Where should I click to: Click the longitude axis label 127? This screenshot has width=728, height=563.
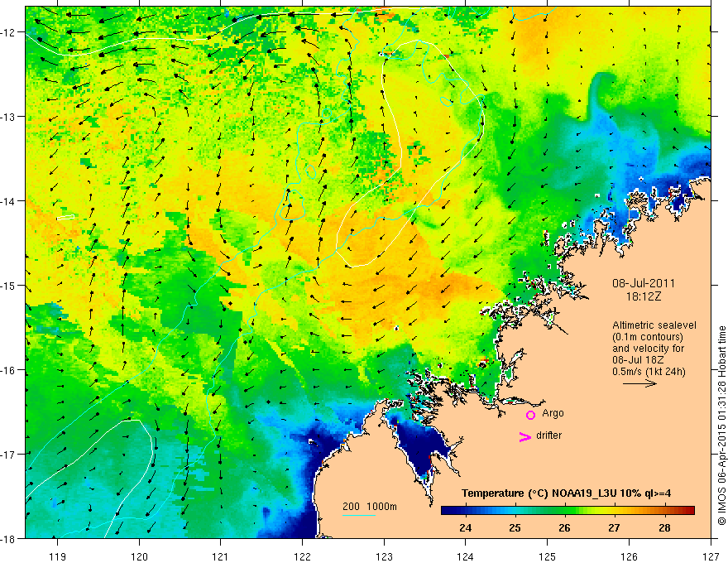(711, 556)
